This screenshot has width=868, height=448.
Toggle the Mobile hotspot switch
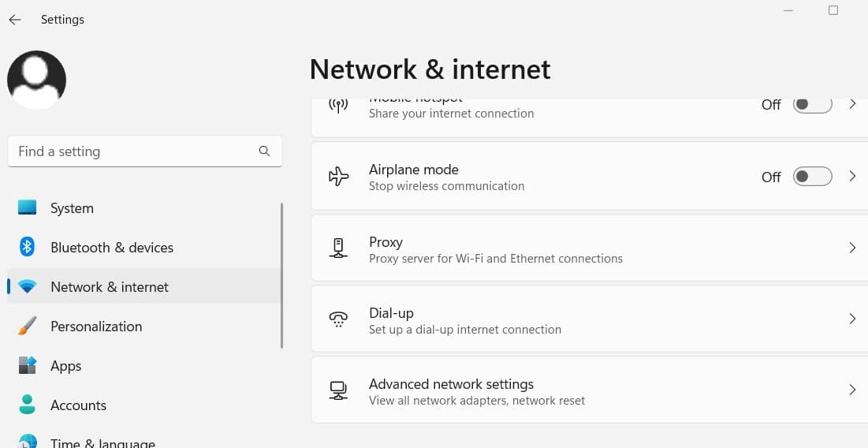pos(812,105)
